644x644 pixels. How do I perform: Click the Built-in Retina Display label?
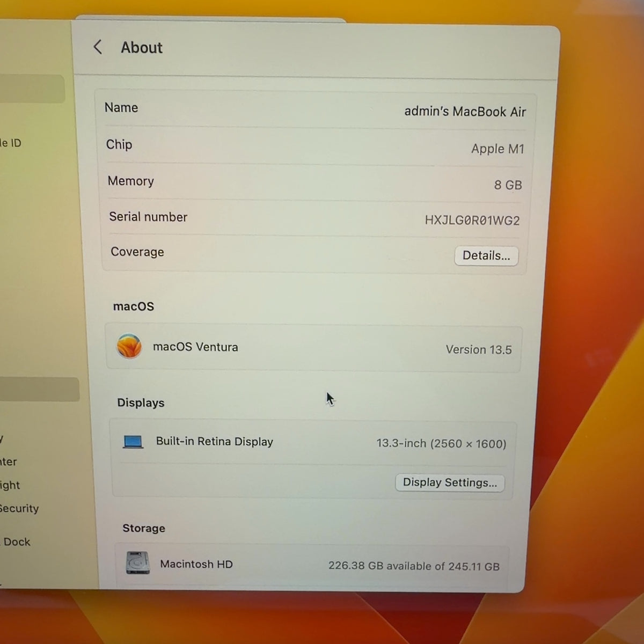point(215,441)
